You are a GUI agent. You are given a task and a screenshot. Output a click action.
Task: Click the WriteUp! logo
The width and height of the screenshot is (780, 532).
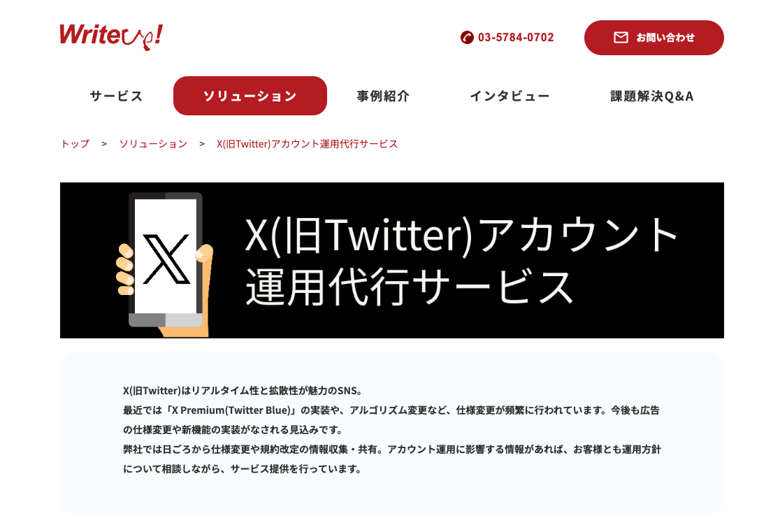[111, 37]
